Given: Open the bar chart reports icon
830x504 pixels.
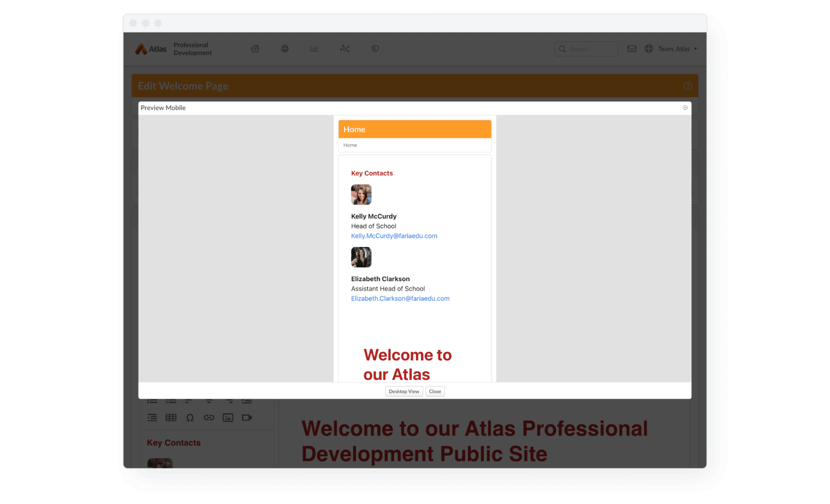Looking at the screenshot, I should pos(314,49).
